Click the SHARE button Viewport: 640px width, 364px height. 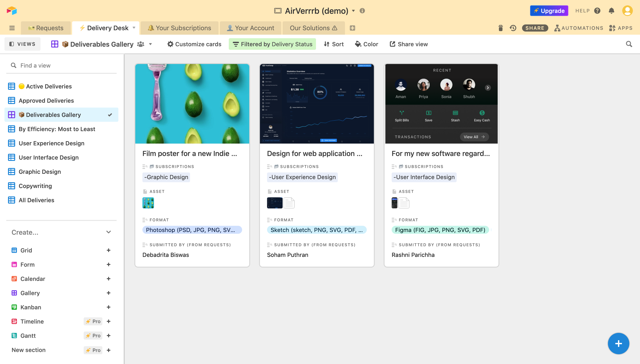535,28
